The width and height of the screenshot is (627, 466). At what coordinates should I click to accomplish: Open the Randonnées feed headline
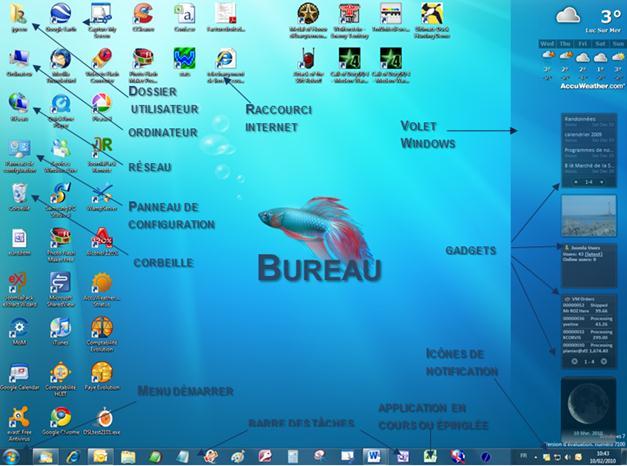tap(579, 119)
